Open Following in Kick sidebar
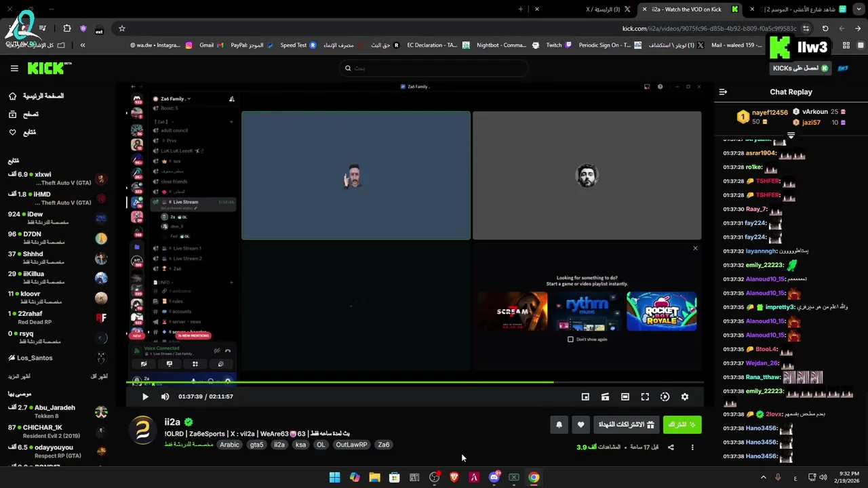The width and height of the screenshot is (868, 488). click(x=22, y=132)
